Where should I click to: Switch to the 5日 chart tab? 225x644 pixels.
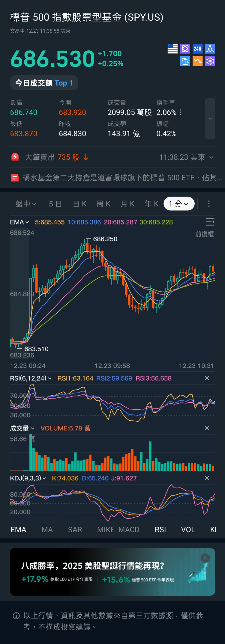coord(55,204)
